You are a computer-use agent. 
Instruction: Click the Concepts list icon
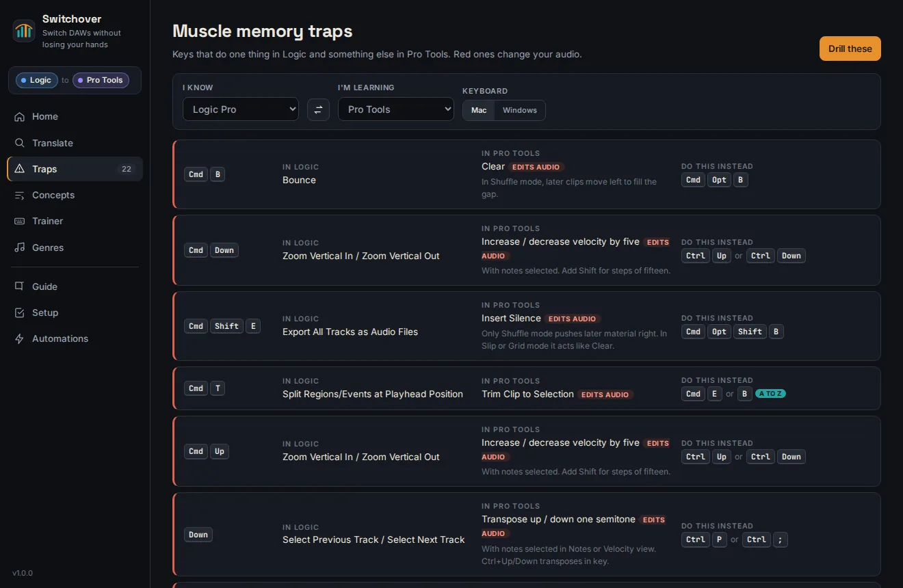(x=20, y=195)
